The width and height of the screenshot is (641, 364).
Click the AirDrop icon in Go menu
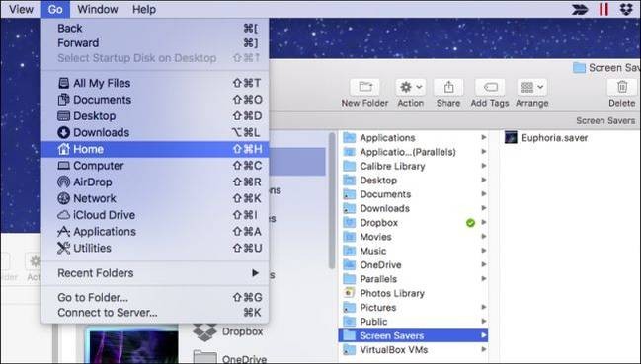click(64, 182)
